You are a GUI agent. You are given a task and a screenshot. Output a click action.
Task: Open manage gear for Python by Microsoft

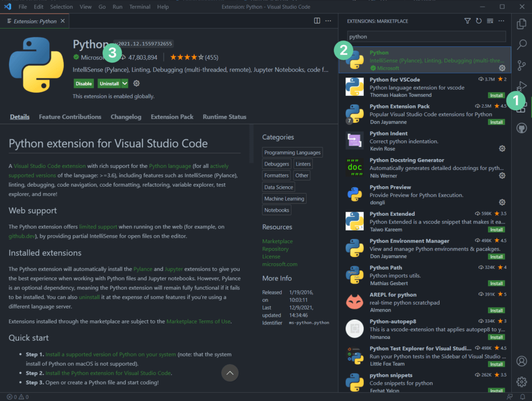coord(502,68)
